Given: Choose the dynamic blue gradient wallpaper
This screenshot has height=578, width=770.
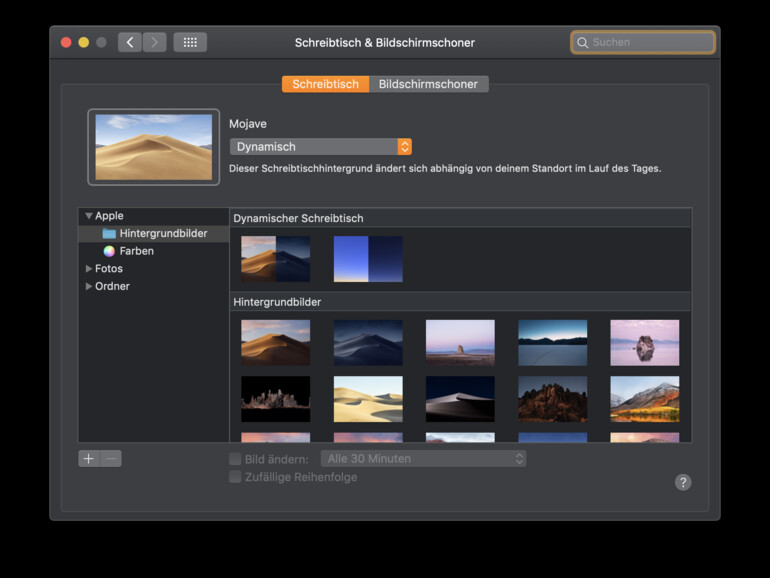Looking at the screenshot, I should click(368, 259).
